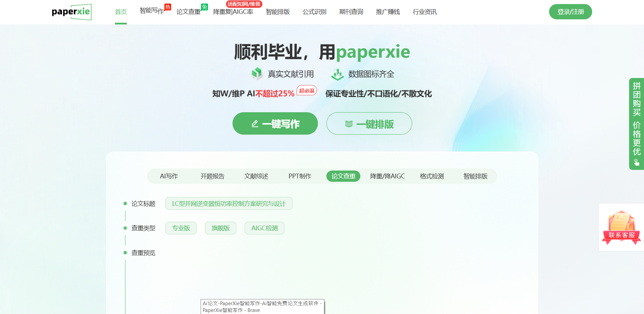Click the 查重类型 step bullet
The width and height of the screenshot is (644, 314).
125,228
